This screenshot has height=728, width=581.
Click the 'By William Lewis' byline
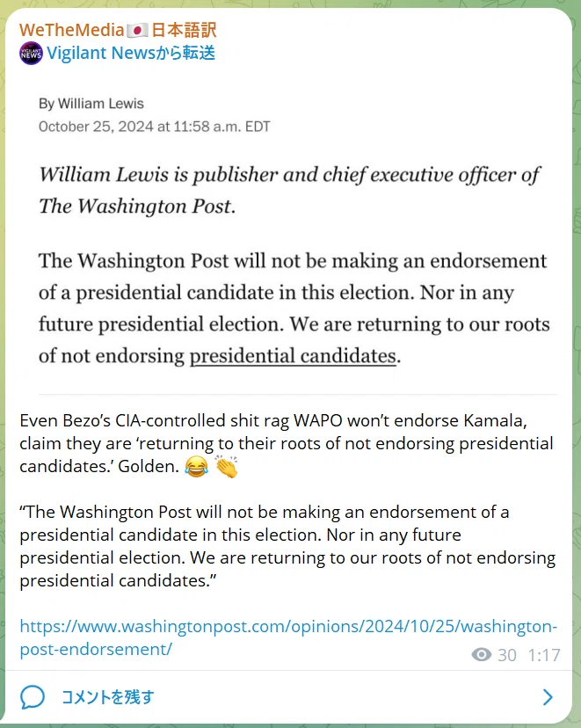point(91,104)
